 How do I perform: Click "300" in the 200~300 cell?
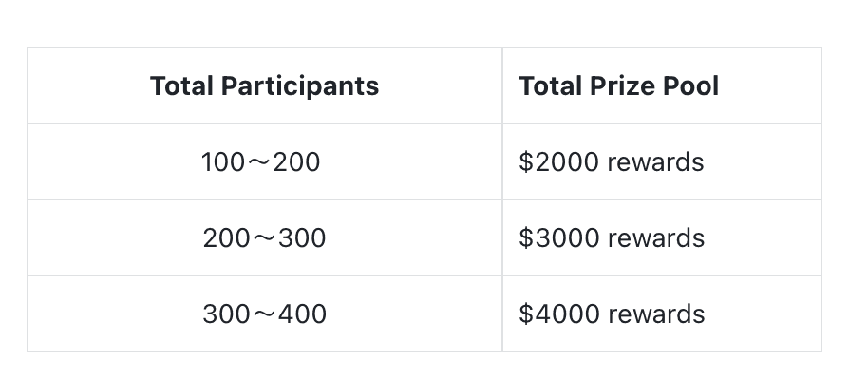click(x=301, y=238)
